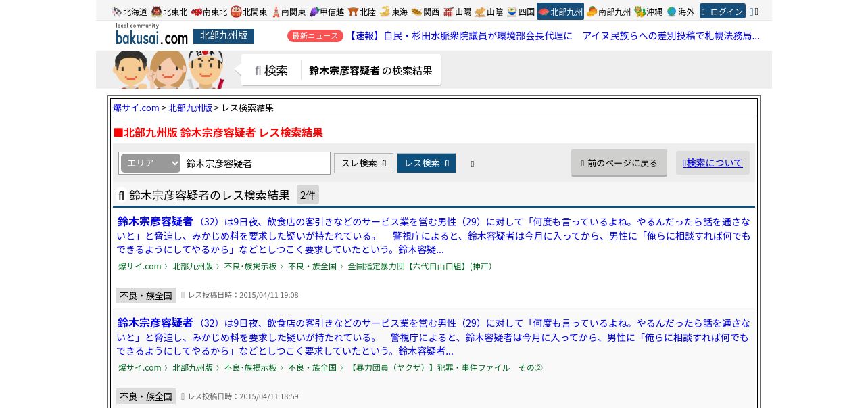Open the 沖縄 region link
This screenshot has width=868, height=408.
tap(648, 12)
